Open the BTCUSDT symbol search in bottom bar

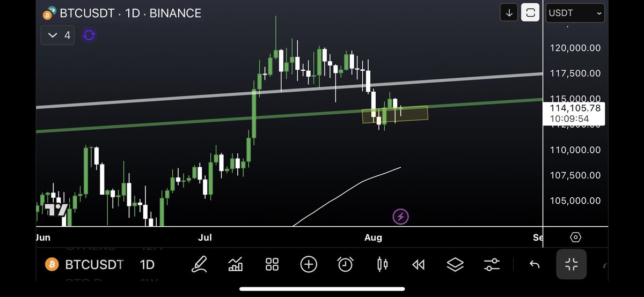point(94,264)
